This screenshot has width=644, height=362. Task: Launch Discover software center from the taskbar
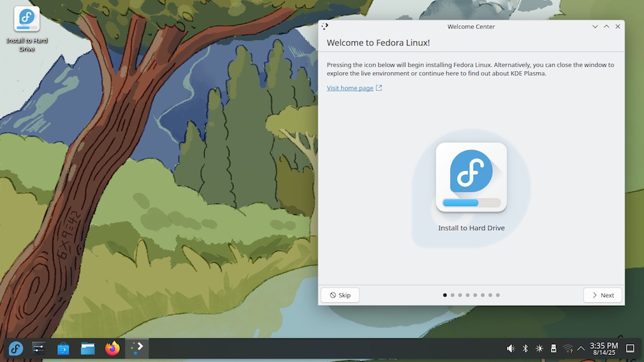[x=63, y=349]
